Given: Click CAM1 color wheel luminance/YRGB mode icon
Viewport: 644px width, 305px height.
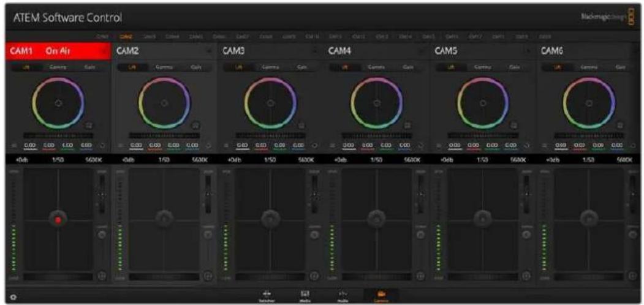Looking at the screenshot, I should (x=90, y=126).
